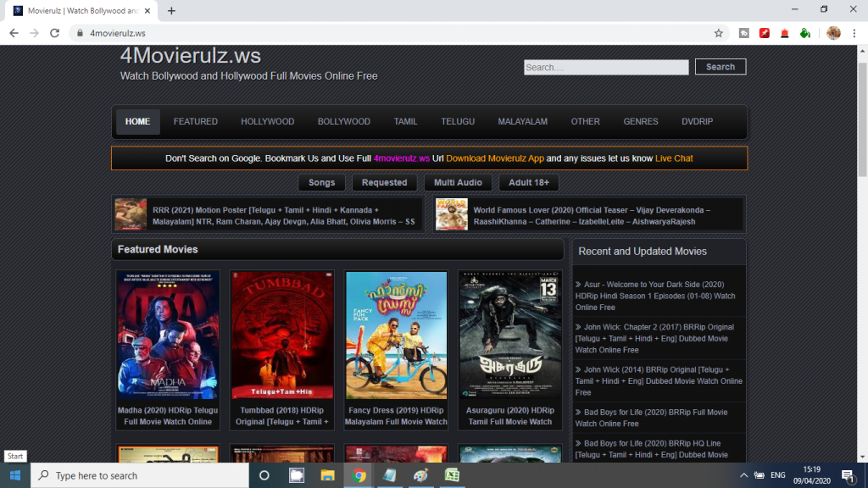The image size is (868, 488).
Task: Open the TELUGU menu item
Action: [x=458, y=122]
